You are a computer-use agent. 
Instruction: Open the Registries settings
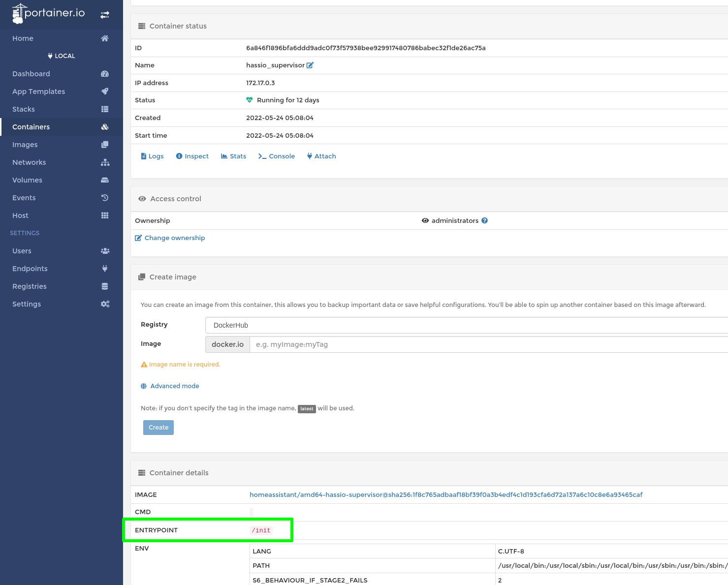(x=29, y=286)
